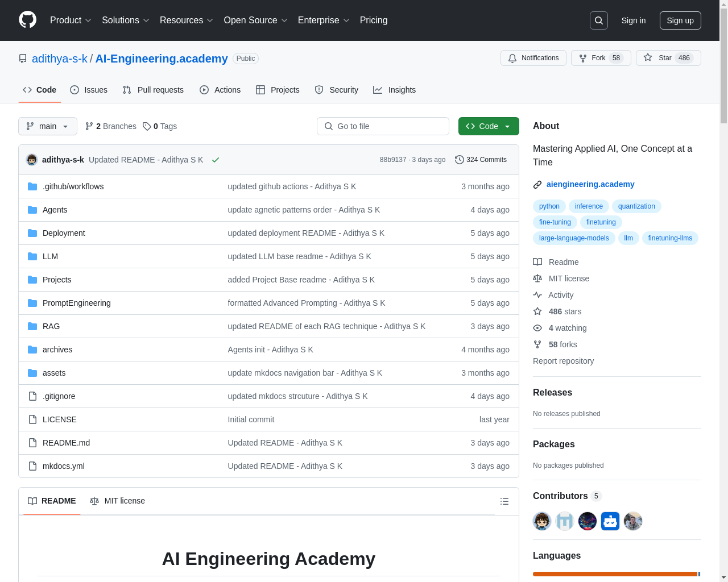Screen dimensions: 728x582
Task: Open the main branch dropdown
Action: point(48,126)
